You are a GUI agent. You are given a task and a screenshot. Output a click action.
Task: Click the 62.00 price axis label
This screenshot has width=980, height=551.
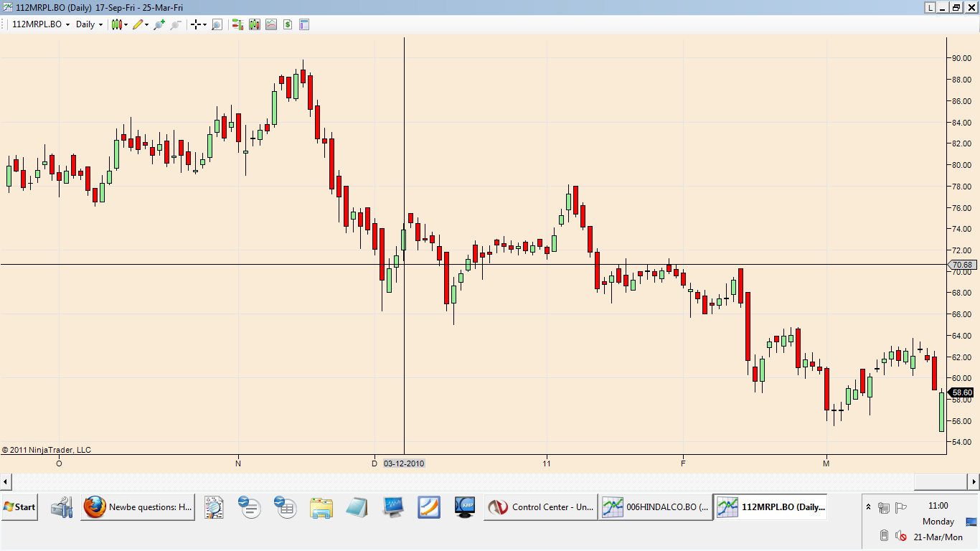click(x=961, y=357)
